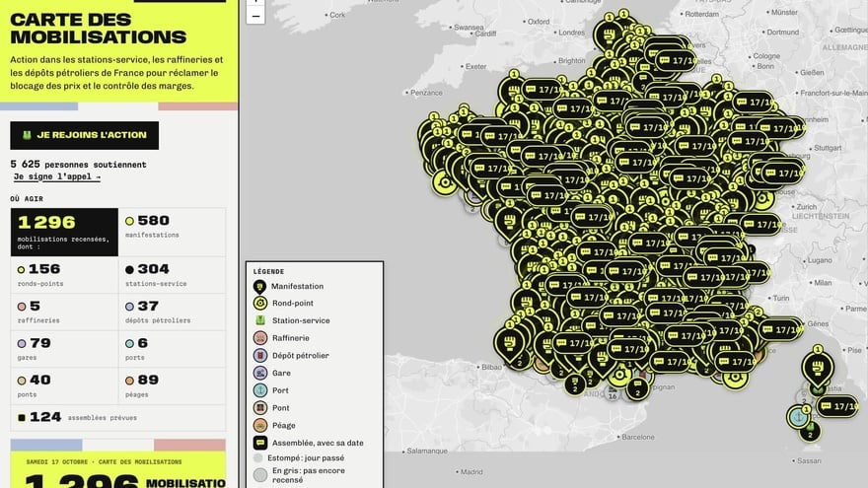Click the CARTE DES MOBILISATIONS heading
The height and width of the screenshot is (488, 868).
98,29
